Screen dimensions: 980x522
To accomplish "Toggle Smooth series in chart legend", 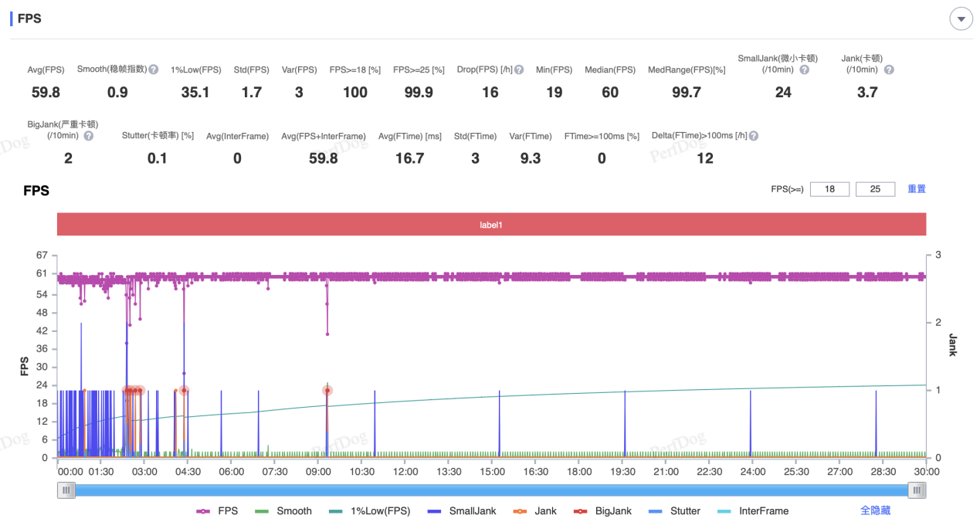I will (283, 510).
